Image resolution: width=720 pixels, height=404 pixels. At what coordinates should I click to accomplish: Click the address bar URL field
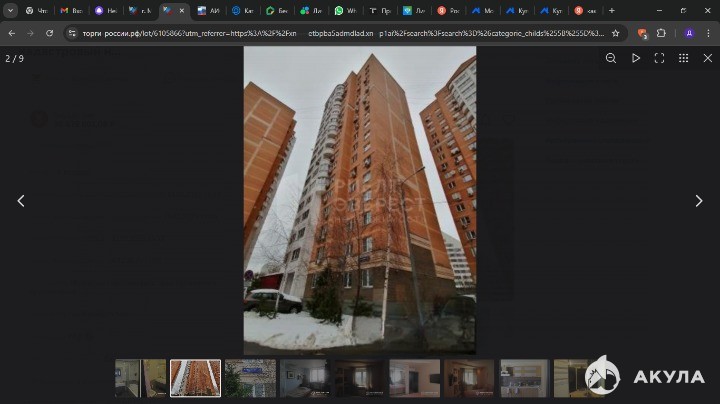click(x=340, y=33)
